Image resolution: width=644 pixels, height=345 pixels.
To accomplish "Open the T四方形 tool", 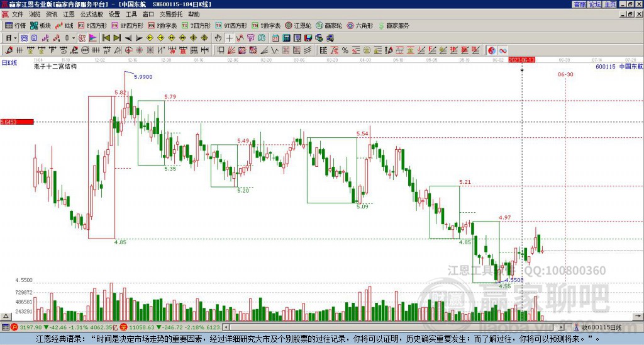I will (196, 25).
